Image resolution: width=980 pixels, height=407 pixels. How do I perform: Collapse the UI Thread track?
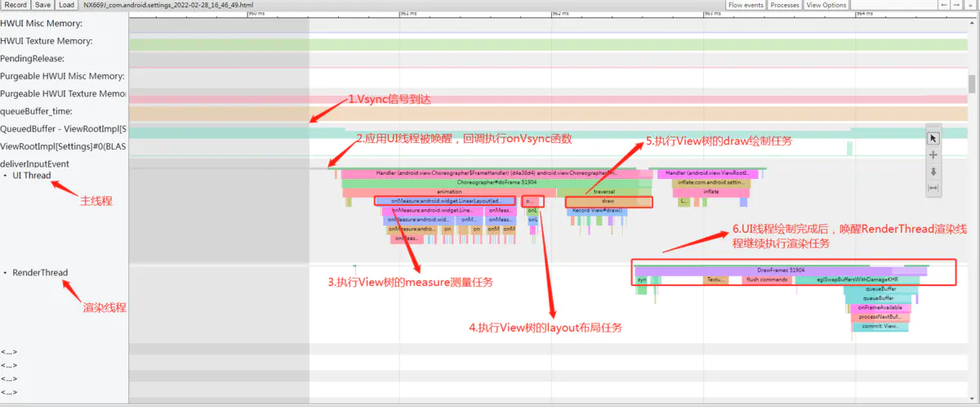[7, 176]
